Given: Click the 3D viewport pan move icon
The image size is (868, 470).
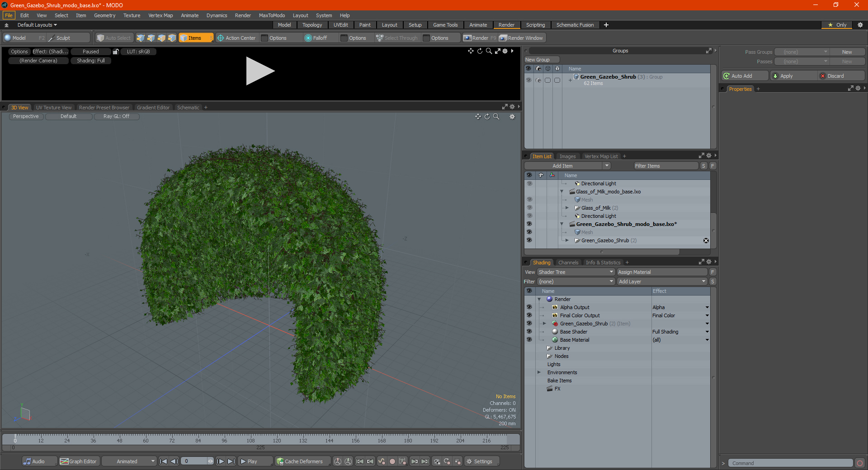Looking at the screenshot, I should click(x=478, y=117).
